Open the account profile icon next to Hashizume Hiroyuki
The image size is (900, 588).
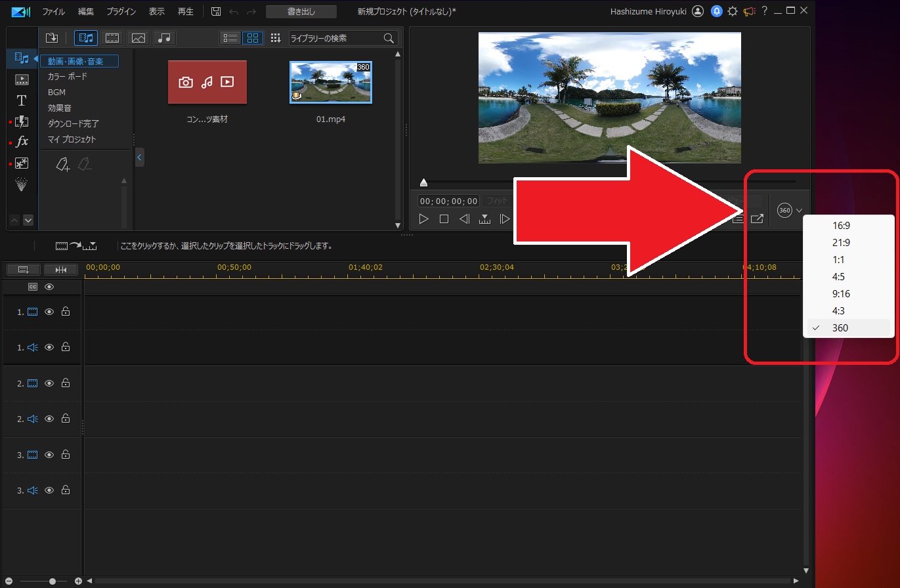point(698,11)
